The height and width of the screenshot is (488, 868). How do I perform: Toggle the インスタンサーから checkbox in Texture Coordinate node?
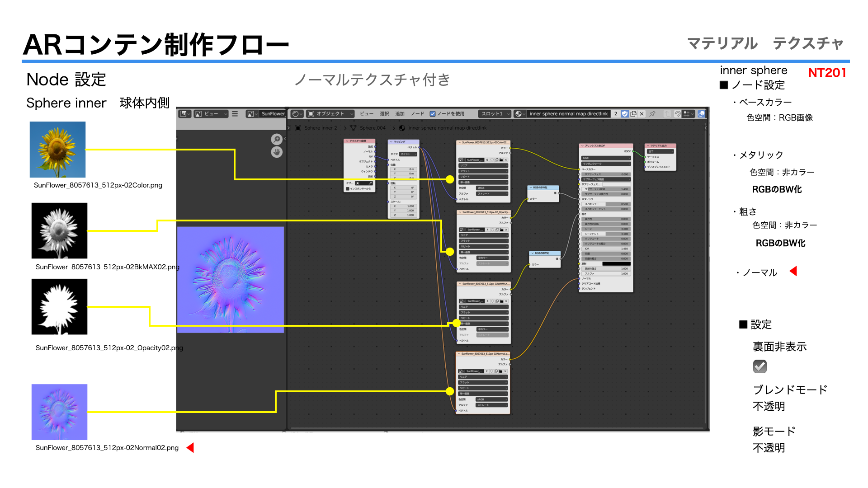347,189
